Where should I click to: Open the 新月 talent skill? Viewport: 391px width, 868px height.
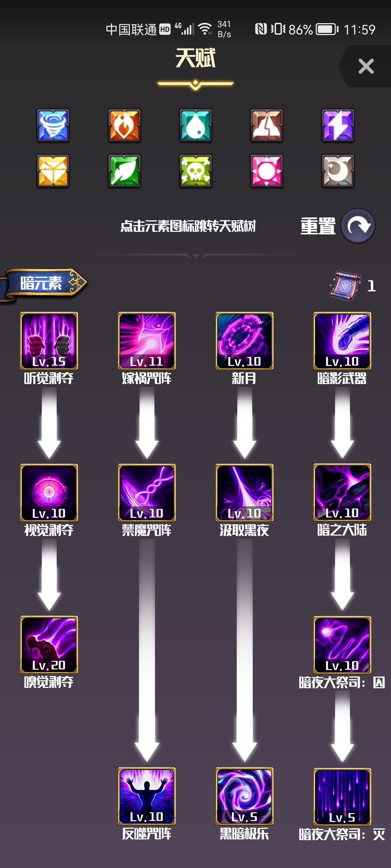244,341
